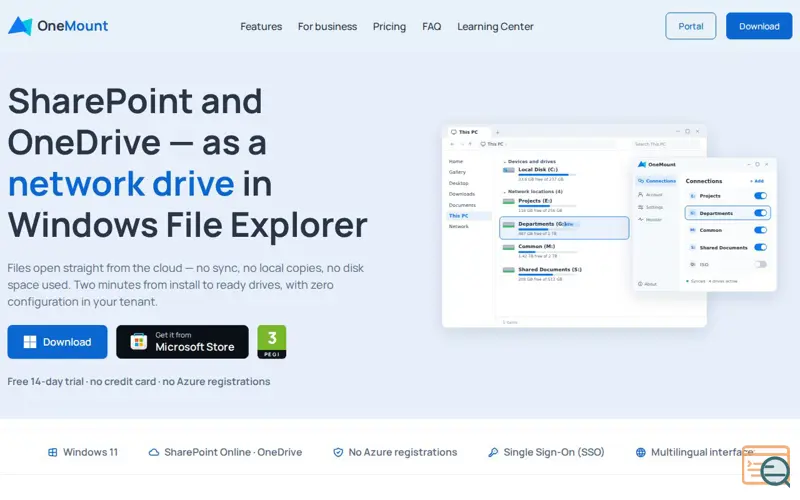Viewport: 800px width, 500px height.
Task: Click the Search This PC field
Action: (666, 144)
